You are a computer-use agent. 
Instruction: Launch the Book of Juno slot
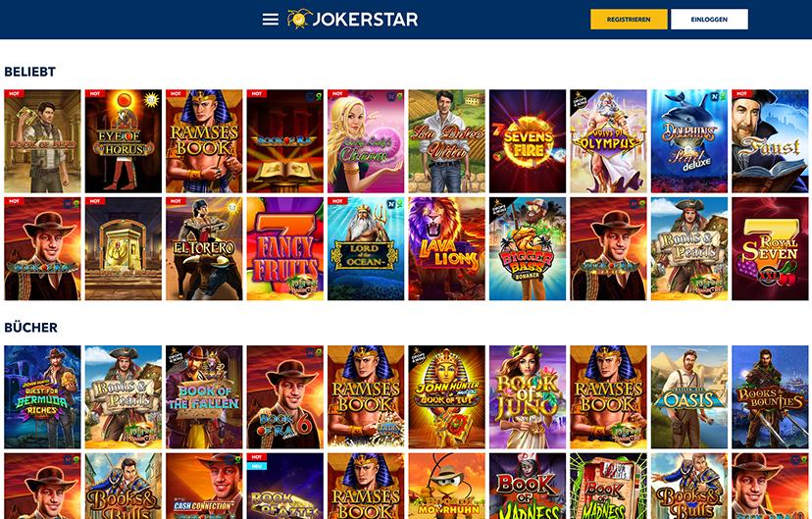[528, 396]
